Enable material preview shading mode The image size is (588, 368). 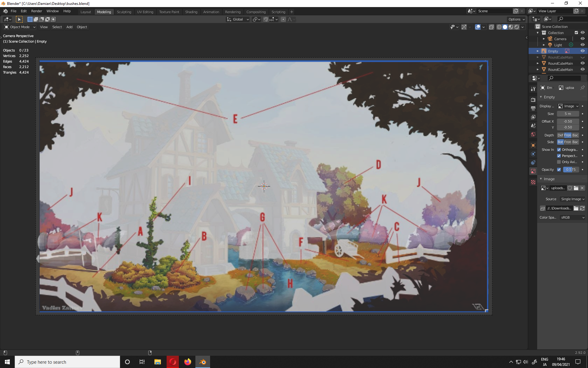coord(511,27)
